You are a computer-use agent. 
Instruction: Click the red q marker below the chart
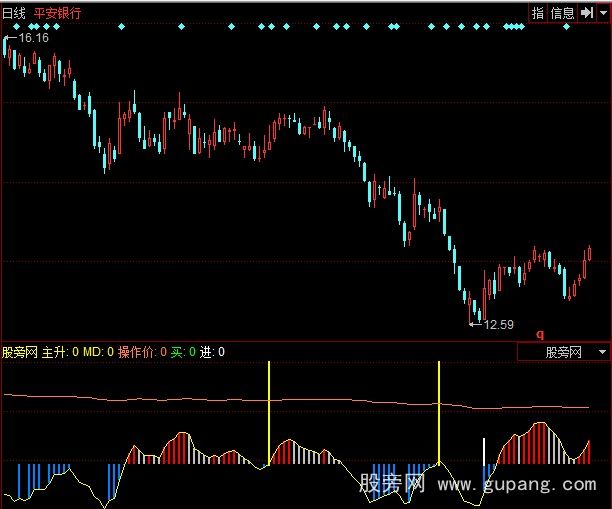[x=540, y=334]
